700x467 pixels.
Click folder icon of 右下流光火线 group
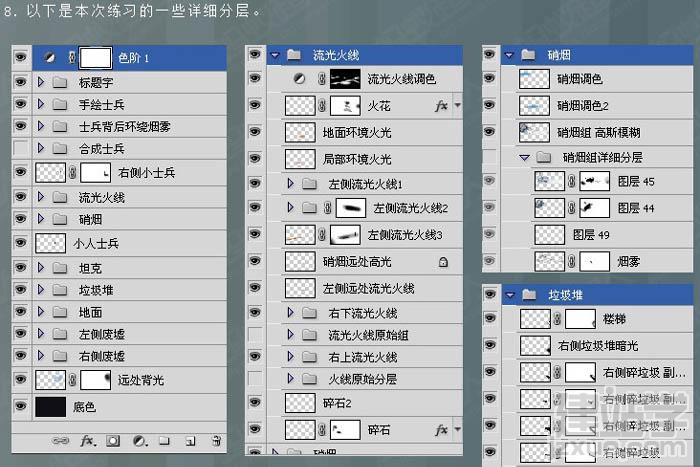coord(309,313)
